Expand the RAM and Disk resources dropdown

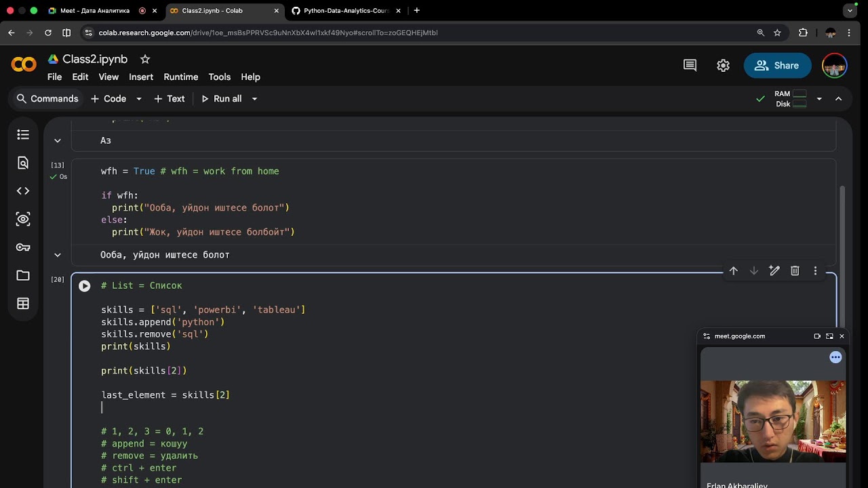coord(818,99)
